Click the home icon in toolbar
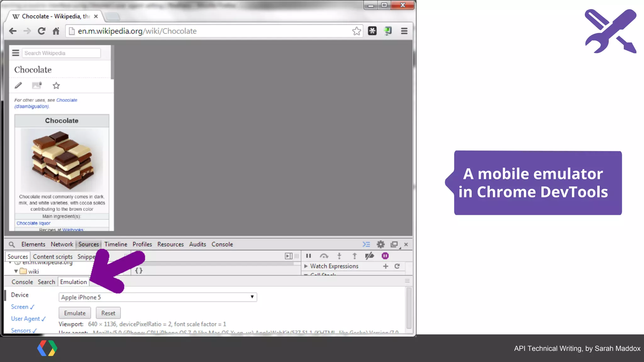Viewport: 644px width, 362px height. 56,31
